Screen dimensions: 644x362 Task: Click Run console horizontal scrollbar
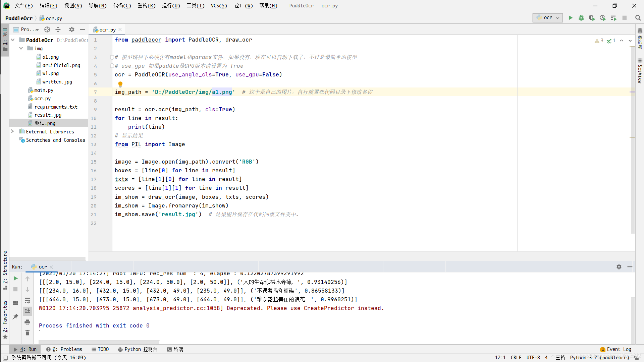[99, 342]
